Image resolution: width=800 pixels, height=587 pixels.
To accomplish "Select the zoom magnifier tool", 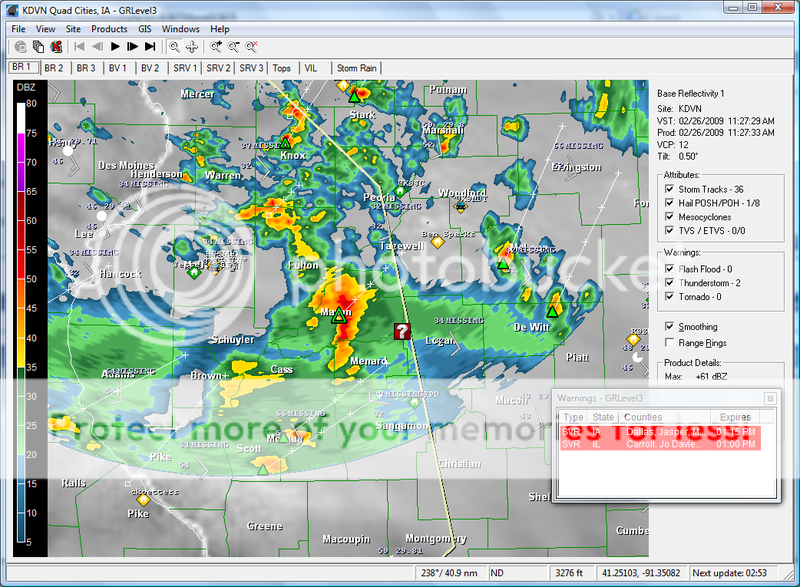I will (174, 47).
